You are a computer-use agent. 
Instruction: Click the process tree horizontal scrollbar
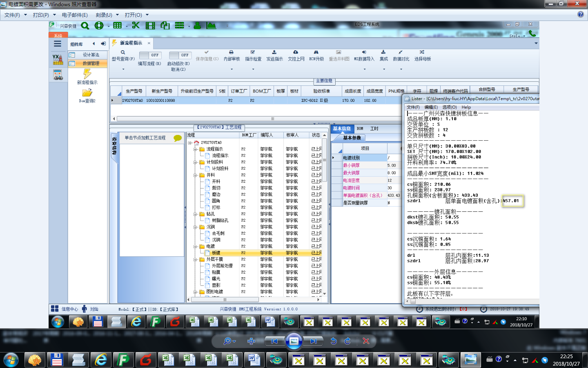coord(254,299)
